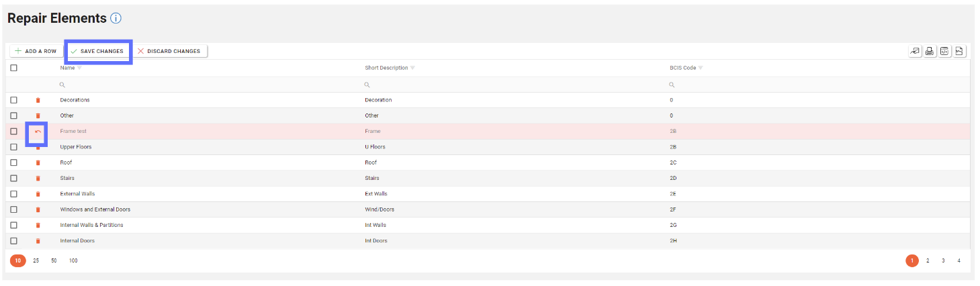Viewport: 980px width, 286px height.
Task: Open the Short Description column filter
Action: (412, 68)
